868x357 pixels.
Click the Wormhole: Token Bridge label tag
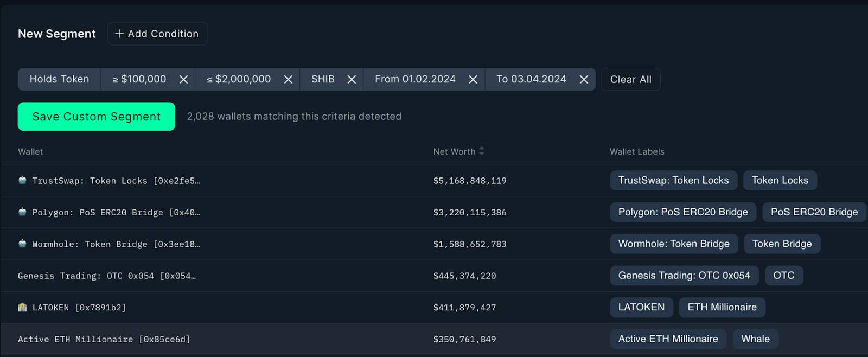coord(674,244)
